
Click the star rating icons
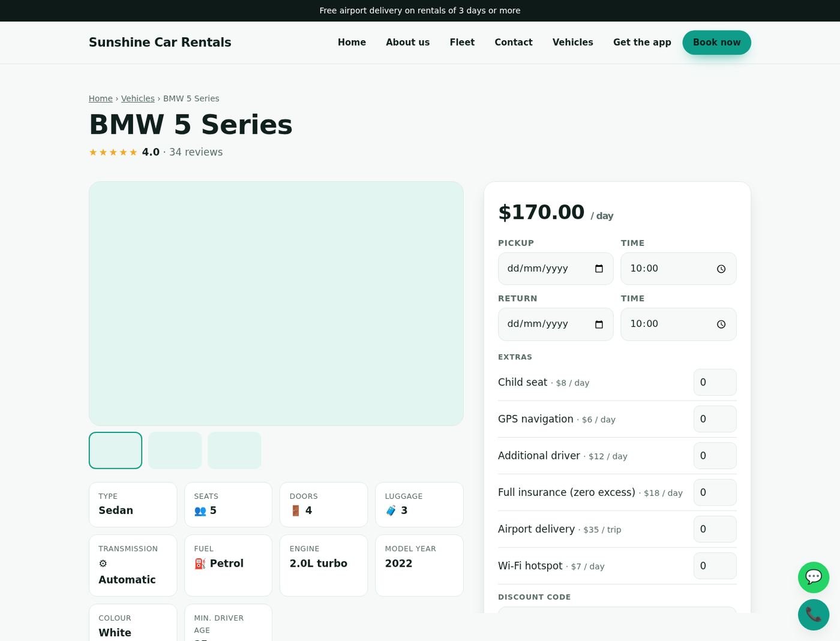pyautogui.click(x=113, y=152)
